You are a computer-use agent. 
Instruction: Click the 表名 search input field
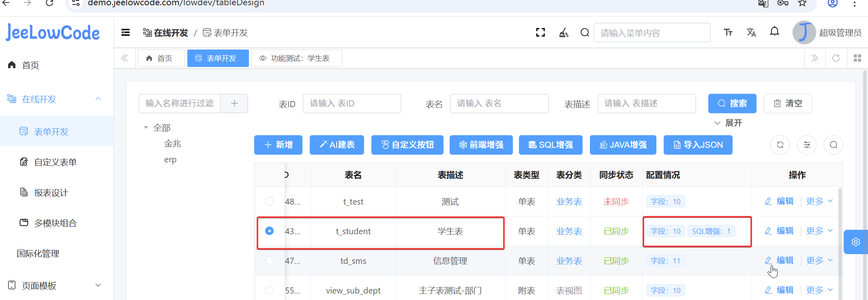click(x=499, y=104)
